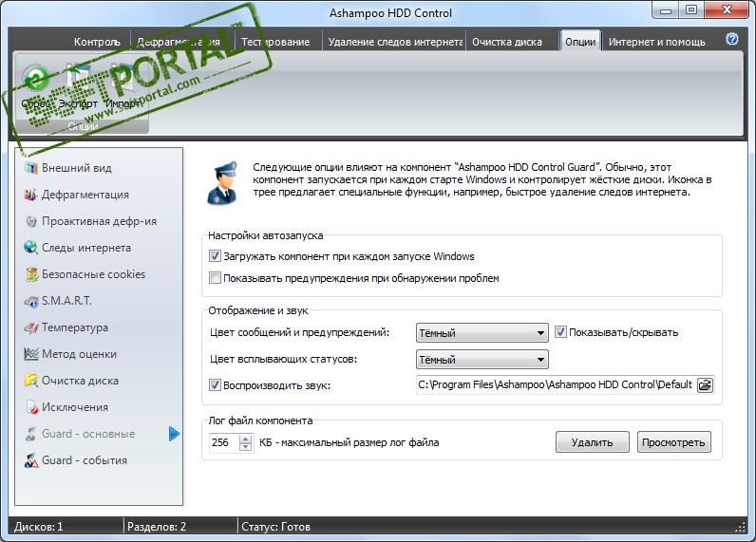Click the Разделов: 2 status bar entry
Image resolution: width=756 pixels, height=542 pixels.
(x=157, y=527)
